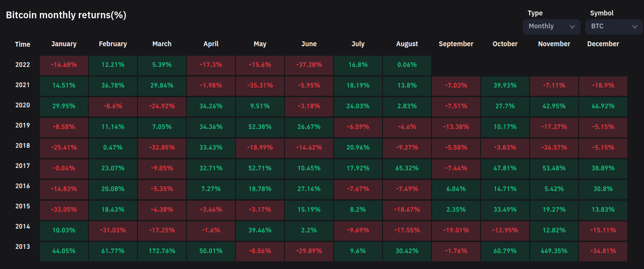Click the Time column header

23,44
